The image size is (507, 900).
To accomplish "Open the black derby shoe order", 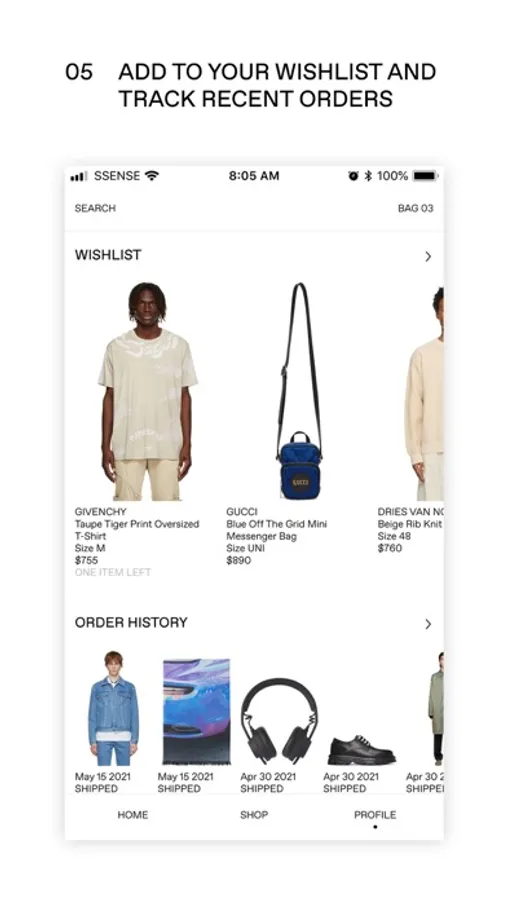I will [362, 749].
